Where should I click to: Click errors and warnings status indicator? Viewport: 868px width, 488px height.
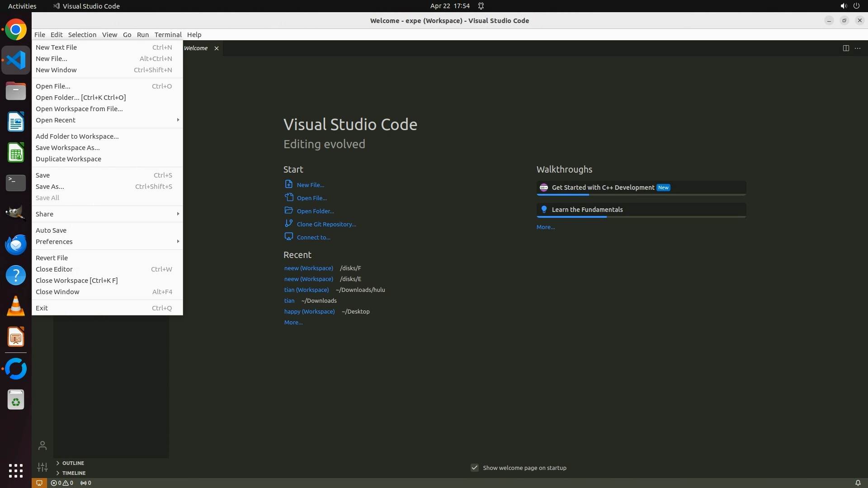62,483
